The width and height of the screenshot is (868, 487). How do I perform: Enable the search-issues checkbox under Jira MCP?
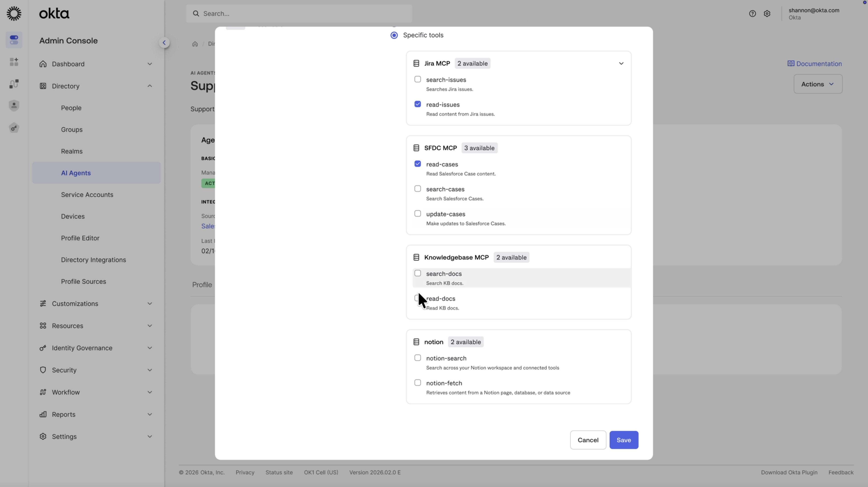click(x=417, y=79)
